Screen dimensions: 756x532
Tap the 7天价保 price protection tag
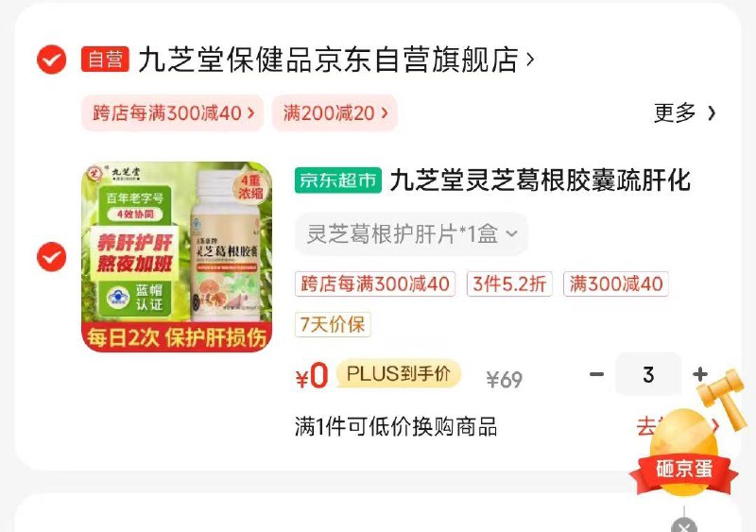click(333, 324)
